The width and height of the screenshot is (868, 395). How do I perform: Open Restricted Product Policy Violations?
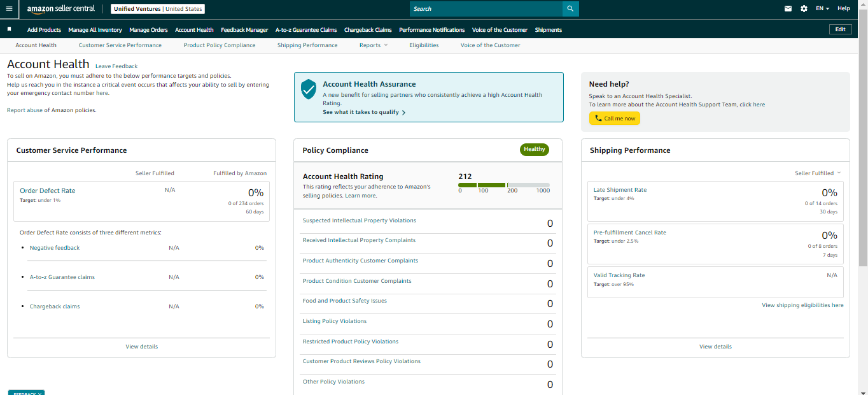click(351, 341)
